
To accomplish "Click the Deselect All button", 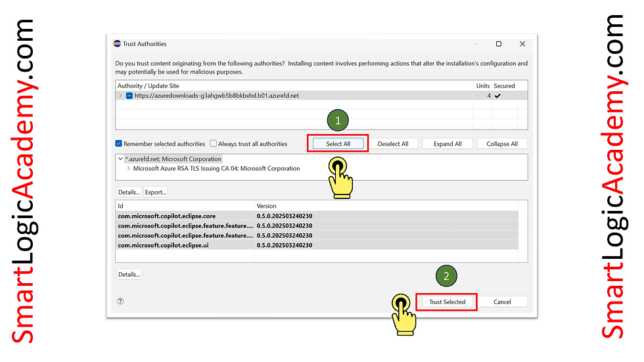I will (x=393, y=144).
